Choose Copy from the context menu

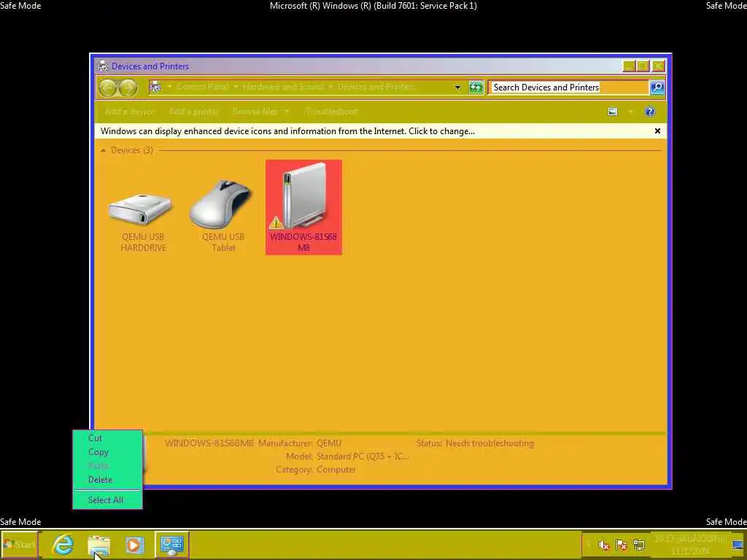[x=108, y=452]
